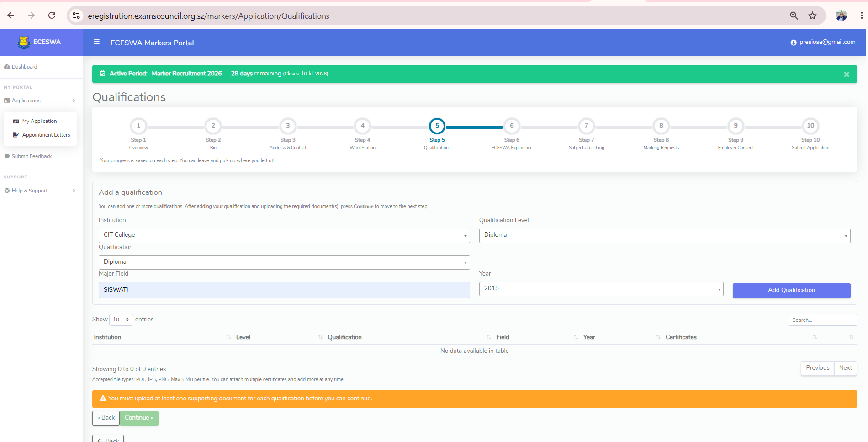
Task: Open the Qualification dropdown showing Diploma
Action: pos(284,262)
